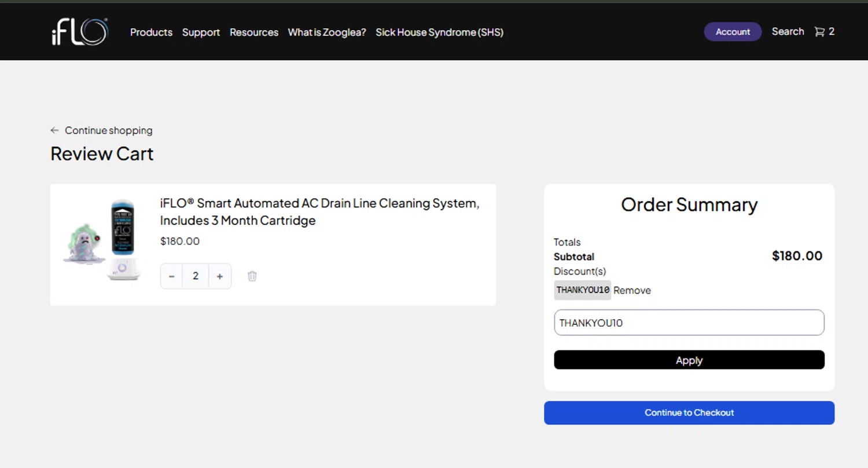Viewport: 868px width, 468px height.
Task: Click the discount code input field
Action: tap(689, 323)
